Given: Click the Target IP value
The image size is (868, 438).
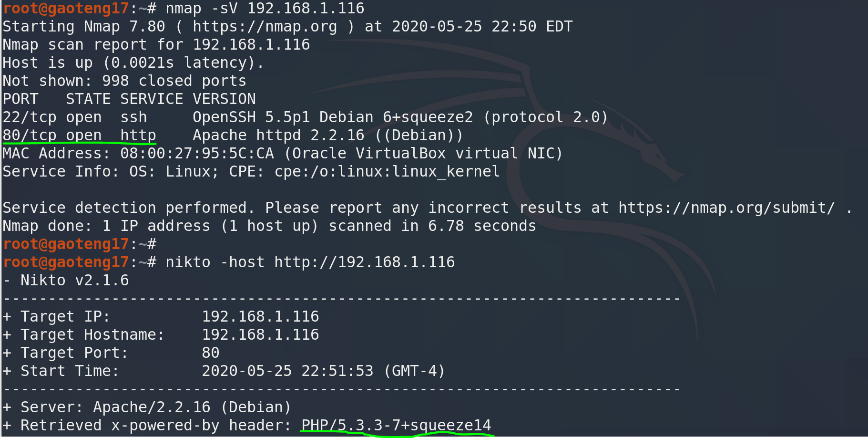Looking at the screenshot, I should point(260,317).
